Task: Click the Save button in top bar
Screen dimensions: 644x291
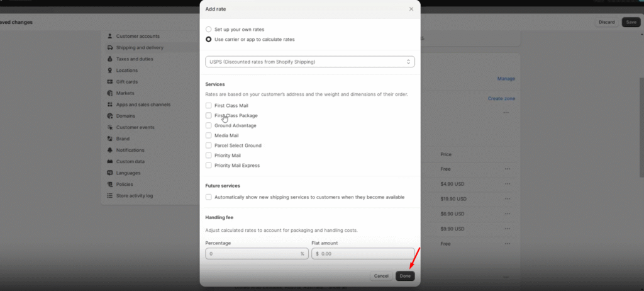Action: (x=631, y=22)
